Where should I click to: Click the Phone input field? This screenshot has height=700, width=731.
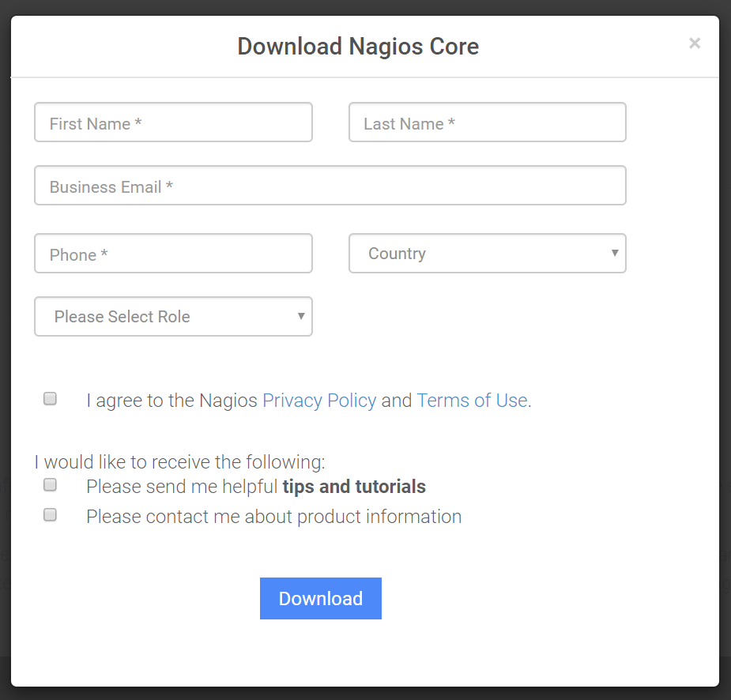[x=173, y=254]
